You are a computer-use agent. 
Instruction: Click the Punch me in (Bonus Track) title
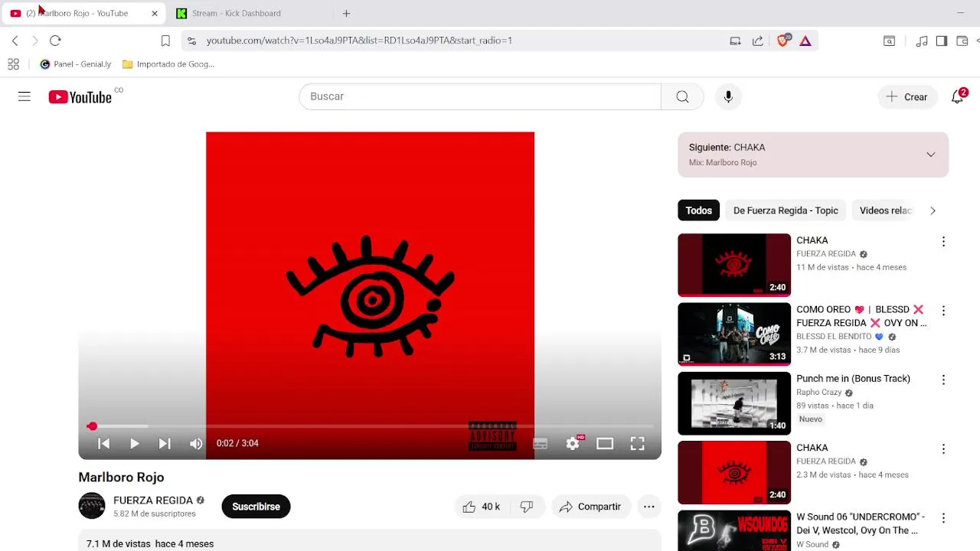(x=853, y=378)
